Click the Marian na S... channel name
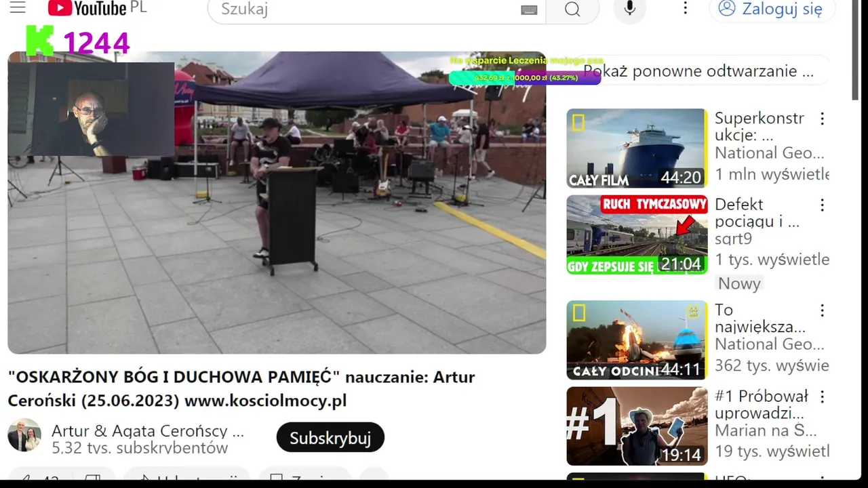Image resolution: width=868 pixels, height=488 pixels. pyautogui.click(x=766, y=430)
